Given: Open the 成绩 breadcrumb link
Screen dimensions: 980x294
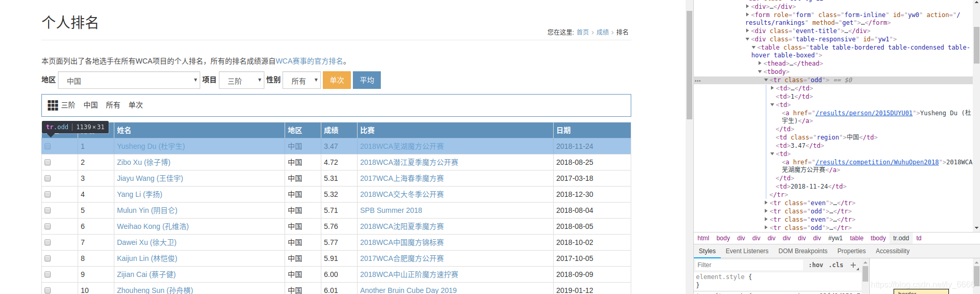Looking at the screenshot, I should click(x=602, y=32).
